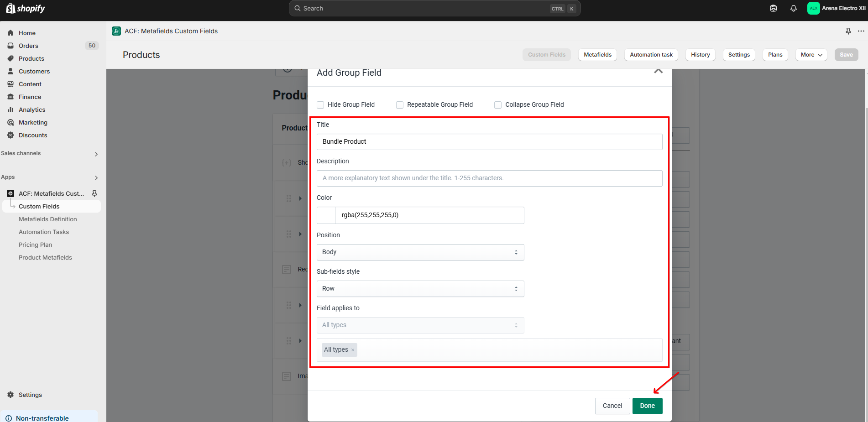Click the pin icon in app header
The image size is (868, 422).
pyautogui.click(x=848, y=31)
